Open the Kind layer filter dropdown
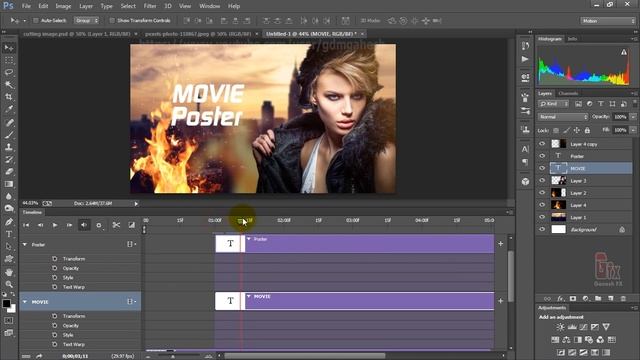Image resolution: width=640 pixels, height=360 pixels. (x=553, y=104)
